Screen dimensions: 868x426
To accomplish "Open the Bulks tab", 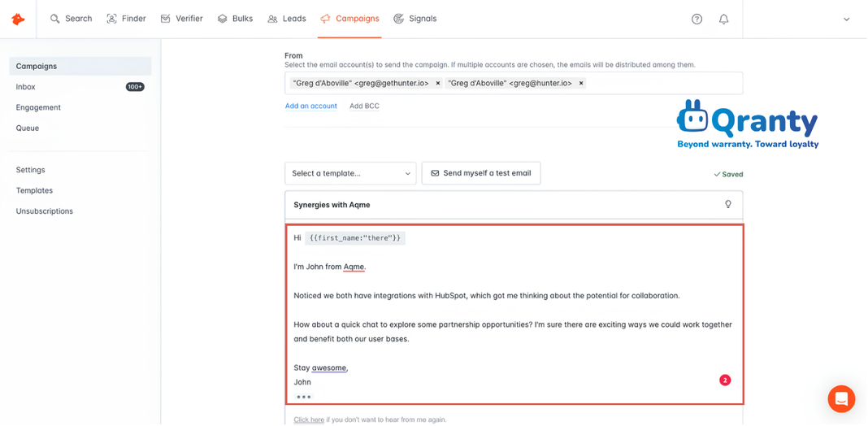I will [x=235, y=19].
